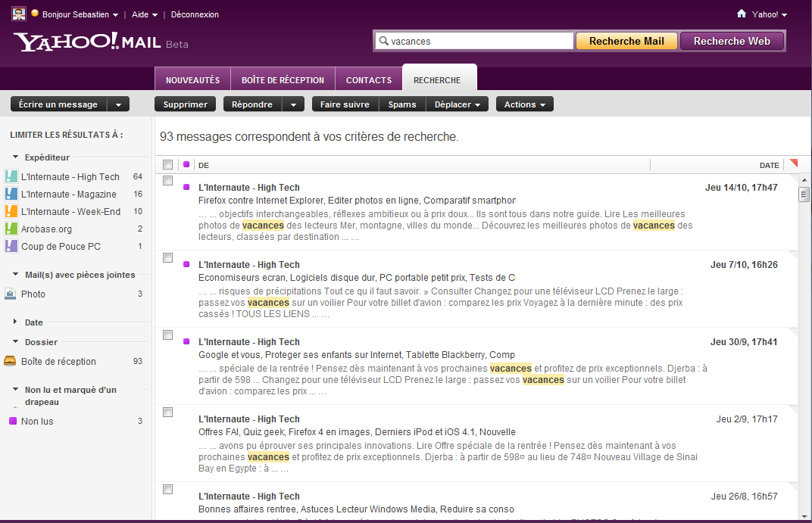Collapse the Non lu et marqué d'un drapeau section
Image resolution: width=812 pixels, height=523 pixels.
click(16, 389)
